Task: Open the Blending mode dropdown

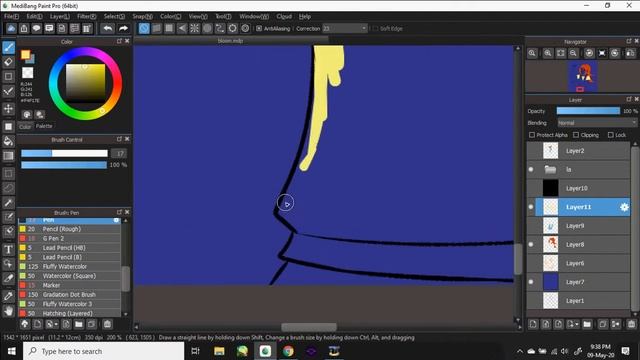Action: (x=597, y=123)
